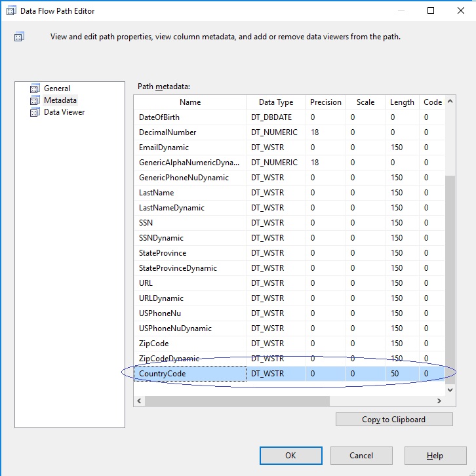Click the icon next to General

pos(35,89)
